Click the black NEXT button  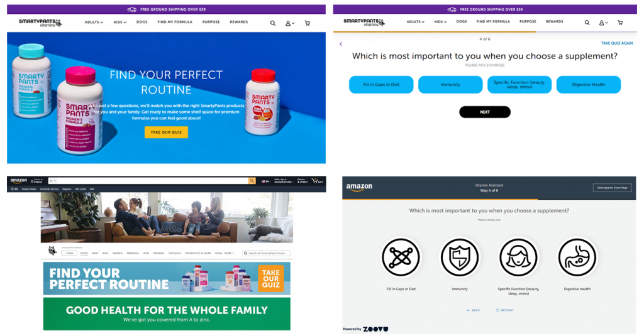coord(485,112)
